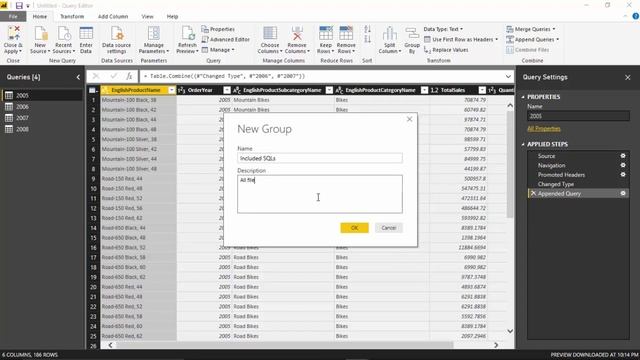
Task: Click the Enter Data icon
Action: 86,33
